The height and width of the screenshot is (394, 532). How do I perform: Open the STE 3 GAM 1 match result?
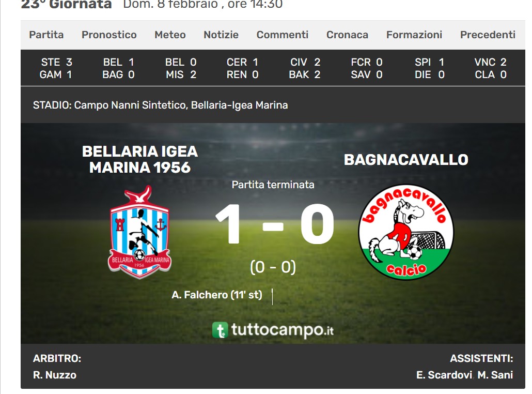56,68
